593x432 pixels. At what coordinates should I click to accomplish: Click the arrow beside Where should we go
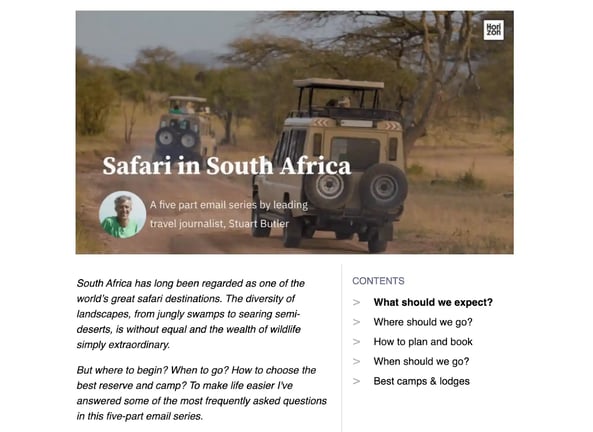coord(356,322)
